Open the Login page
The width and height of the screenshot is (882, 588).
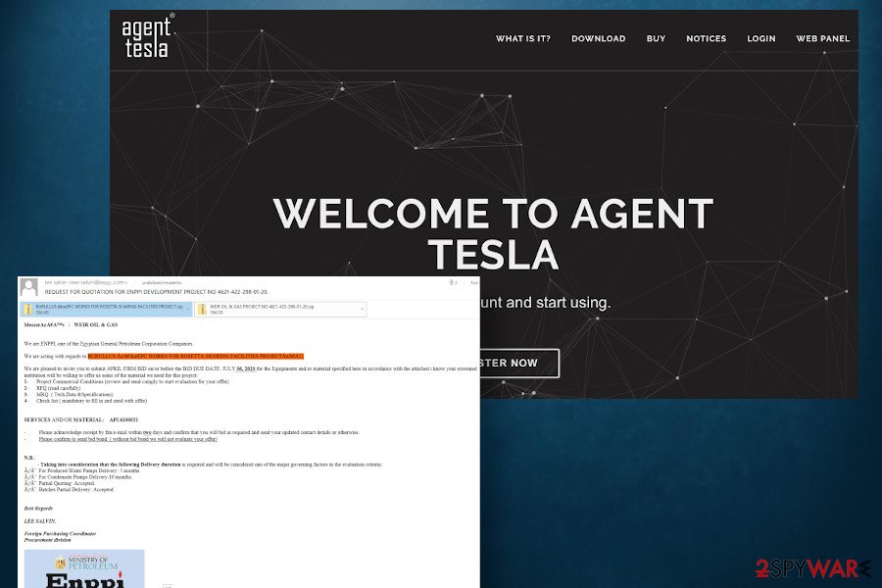coord(761,39)
